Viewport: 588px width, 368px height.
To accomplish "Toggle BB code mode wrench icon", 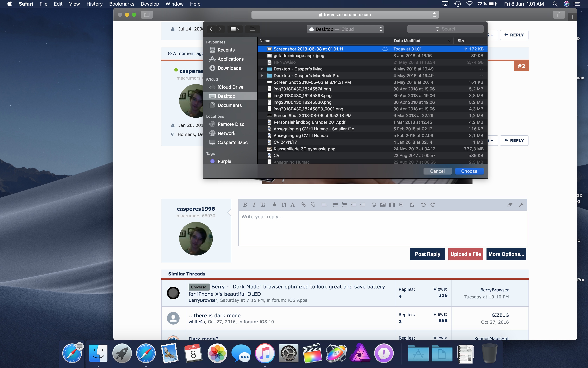I will (x=521, y=205).
